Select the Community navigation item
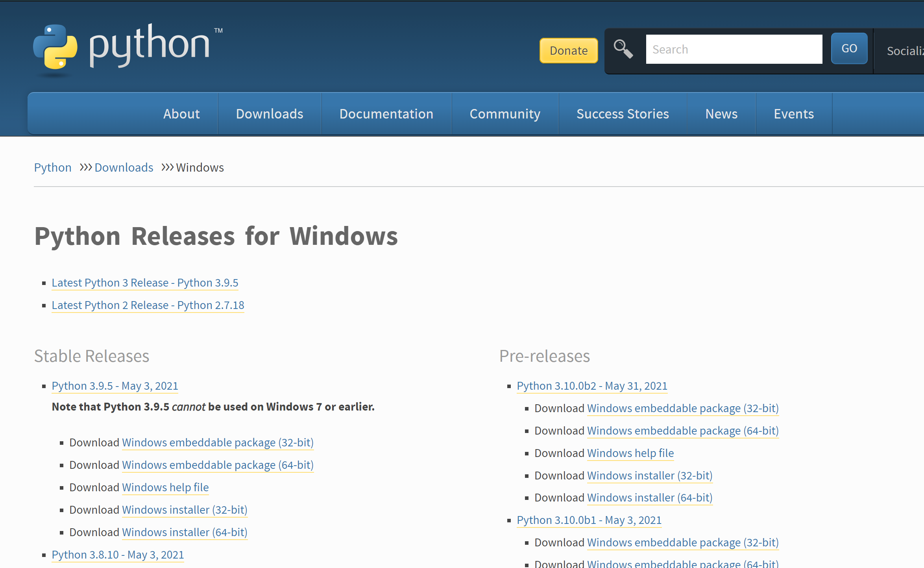This screenshot has width=924, height=568. coord(505,114)
